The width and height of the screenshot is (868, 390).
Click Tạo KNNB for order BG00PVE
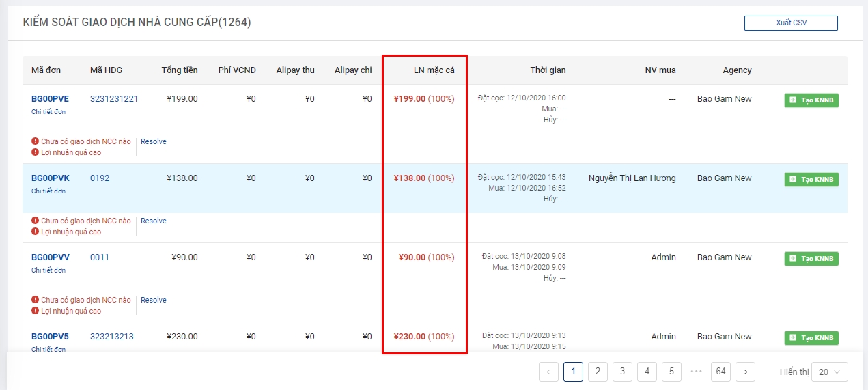(811, 100)
